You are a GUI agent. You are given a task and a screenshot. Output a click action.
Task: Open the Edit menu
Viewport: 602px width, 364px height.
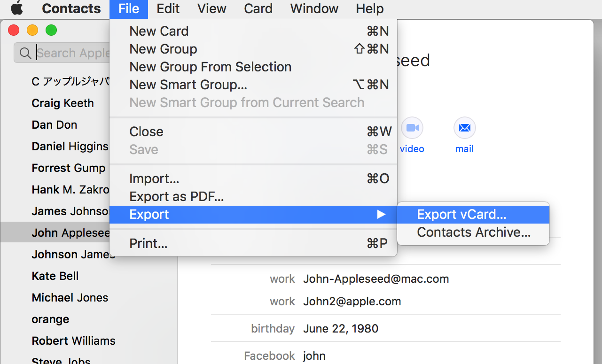tap(168, 8)
